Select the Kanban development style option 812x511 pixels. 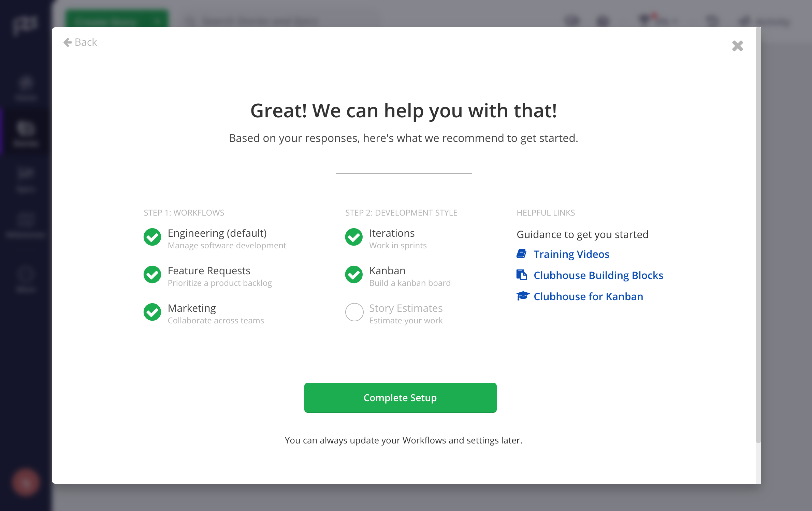[354, 274]
